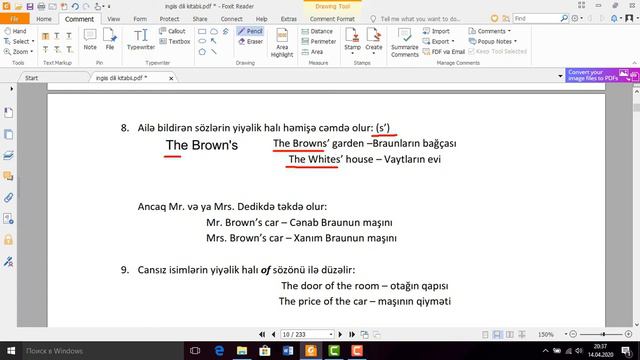The image size is (640, 360).
Task: Open the Comment Format tab
Action: pos(332,19)
